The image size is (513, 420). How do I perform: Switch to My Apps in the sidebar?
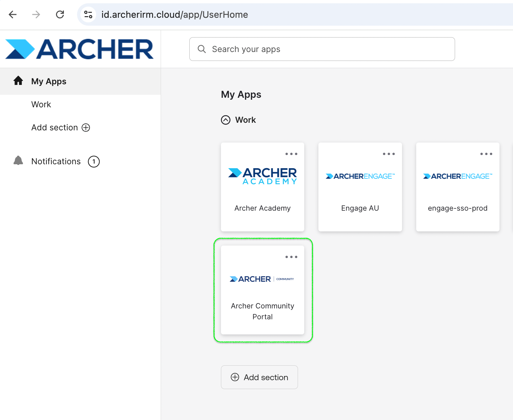point(49,81)
